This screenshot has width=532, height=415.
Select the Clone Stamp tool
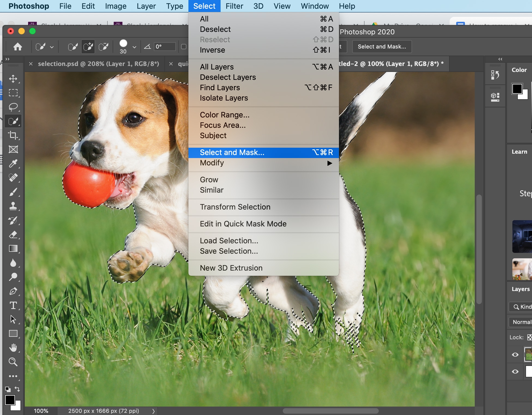(13, 205)
